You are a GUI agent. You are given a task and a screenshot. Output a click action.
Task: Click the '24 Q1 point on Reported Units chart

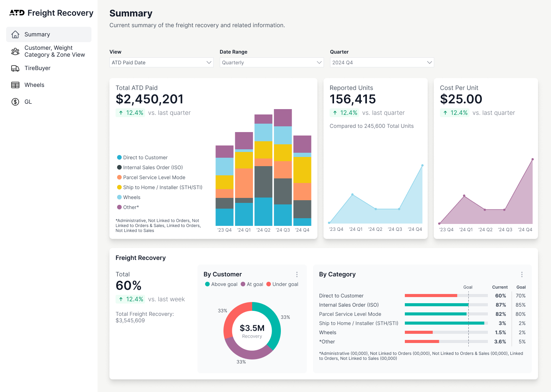[x=352, y=194]
